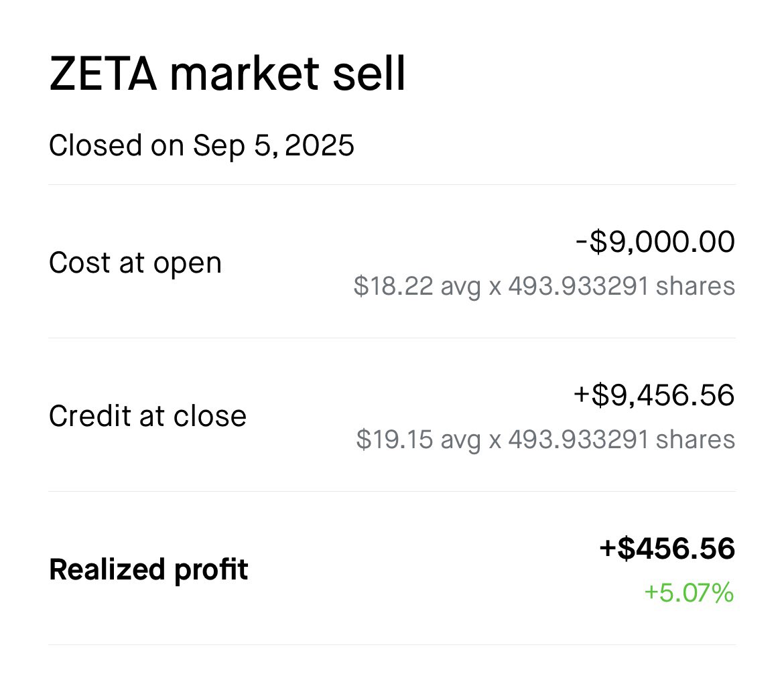Click the "Credit at close" label

[x=147, y=416]
